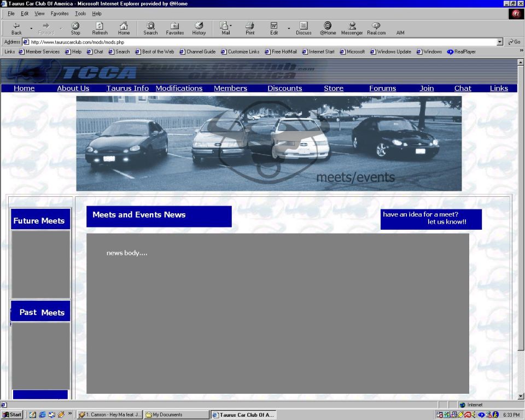525x420 pixels.
Task: Go to the Home page nav link
Action: [x=24, y=88]
